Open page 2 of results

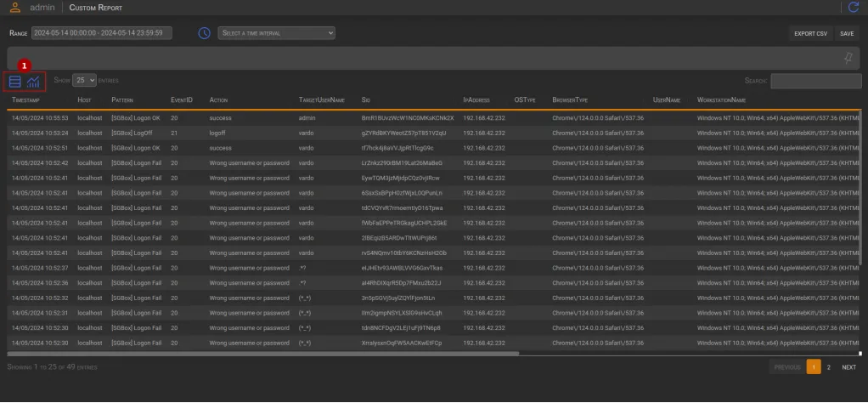[829, 367]
